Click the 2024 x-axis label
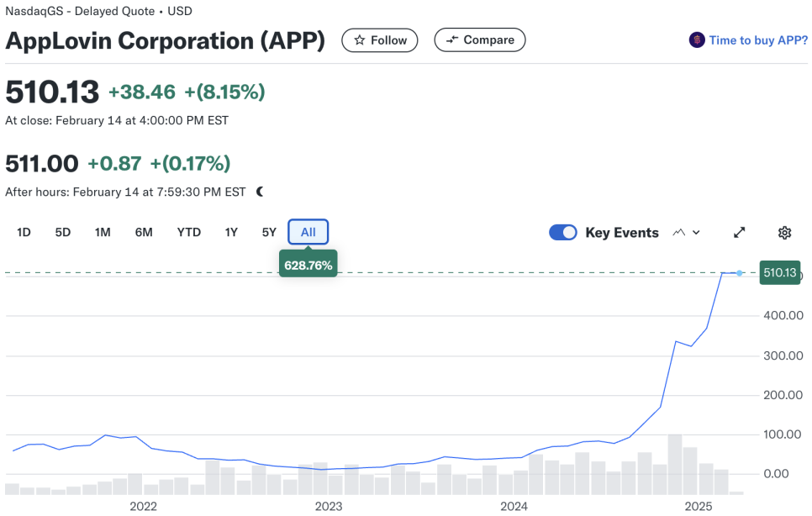The image size is (812, 516). point(514,506)
